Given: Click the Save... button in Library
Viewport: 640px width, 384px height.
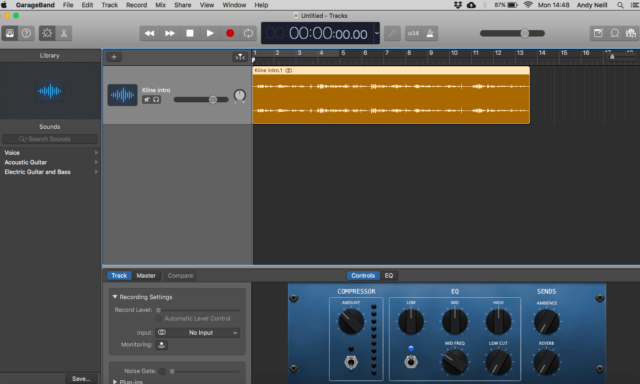Looking at the screenshot, I should [x=81, y=379].
